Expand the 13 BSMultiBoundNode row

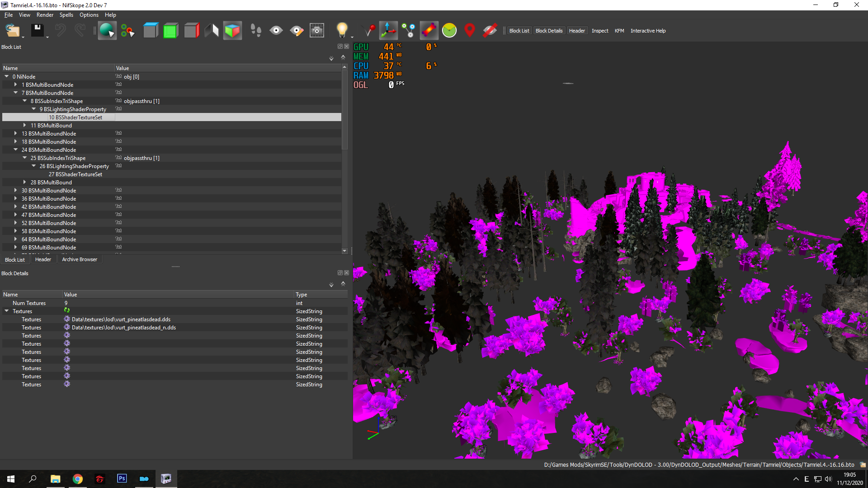click(x=16, y=133)
